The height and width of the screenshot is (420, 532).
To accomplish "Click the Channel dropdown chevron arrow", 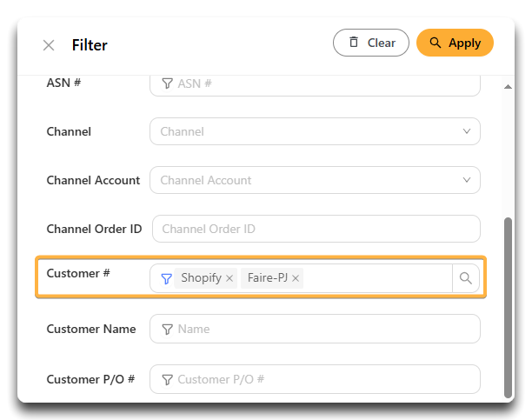I will click(467, 131).
